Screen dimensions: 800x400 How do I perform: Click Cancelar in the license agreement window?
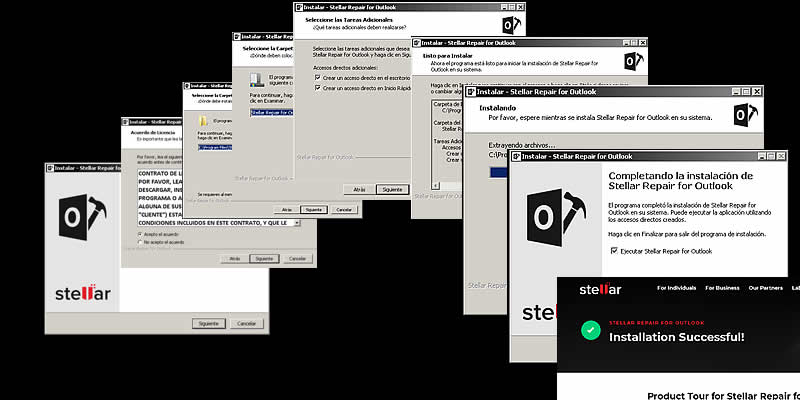[297, 259]
